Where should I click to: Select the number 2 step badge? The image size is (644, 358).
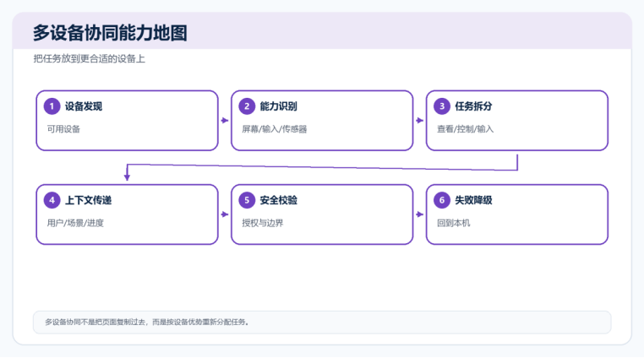(x=247, y=106)
